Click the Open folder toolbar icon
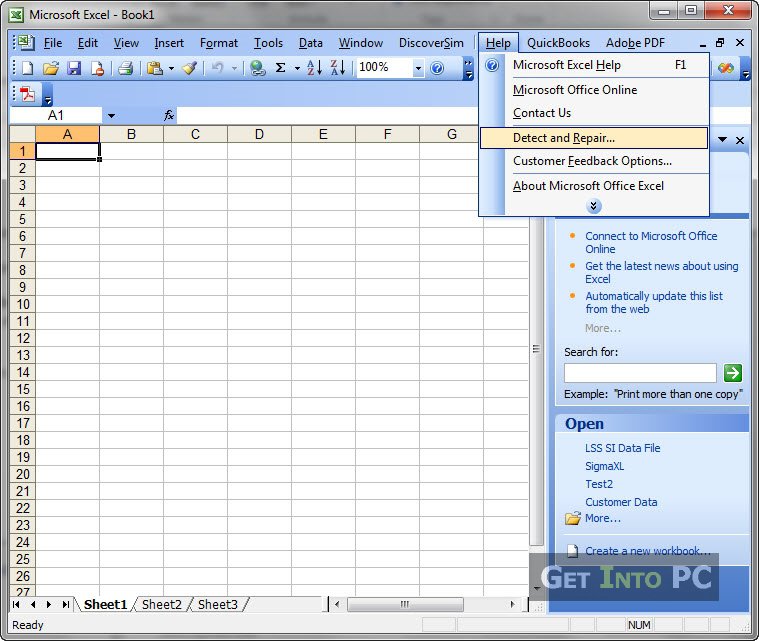The width and height of the screenshot is (759, 641). coord(51,68)
